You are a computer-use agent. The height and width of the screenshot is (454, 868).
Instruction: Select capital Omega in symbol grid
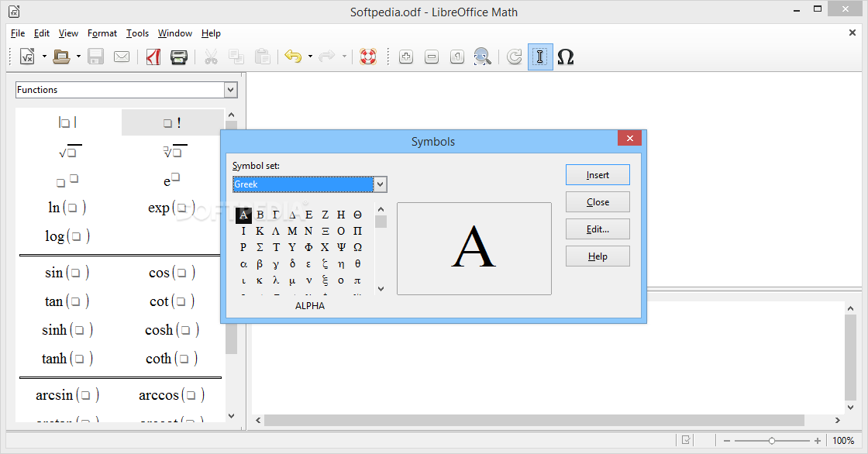point(357,247)
